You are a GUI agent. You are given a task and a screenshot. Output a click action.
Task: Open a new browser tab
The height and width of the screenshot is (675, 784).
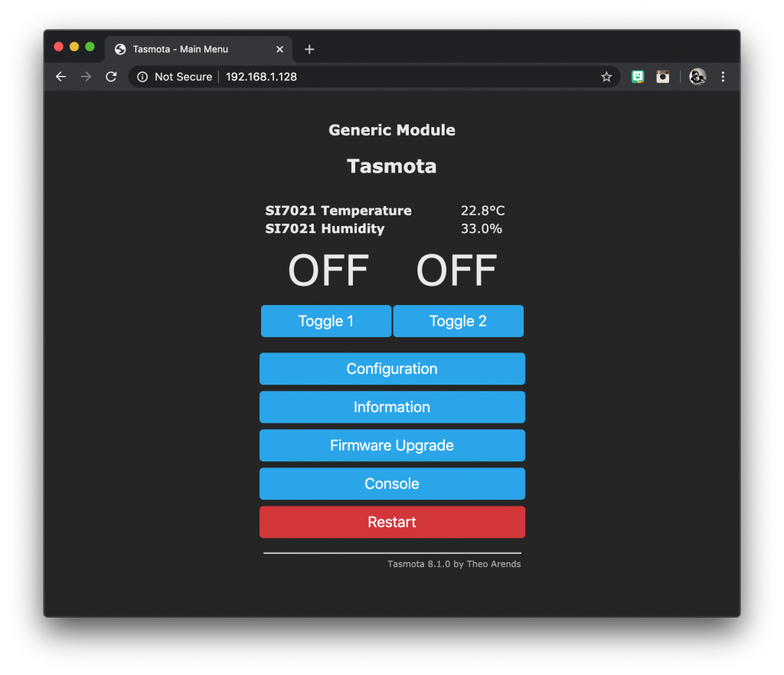point(309,49)
